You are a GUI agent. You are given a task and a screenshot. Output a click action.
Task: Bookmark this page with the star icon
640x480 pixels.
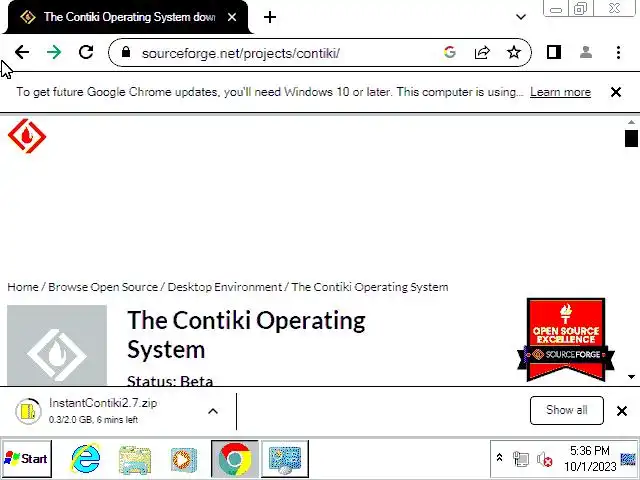[x=514, y=52]
